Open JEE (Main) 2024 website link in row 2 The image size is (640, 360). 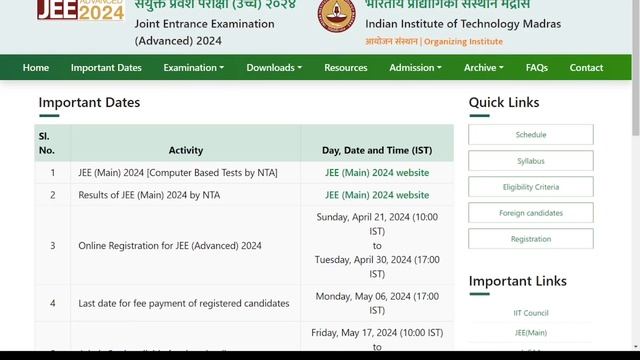click(377, 195)
